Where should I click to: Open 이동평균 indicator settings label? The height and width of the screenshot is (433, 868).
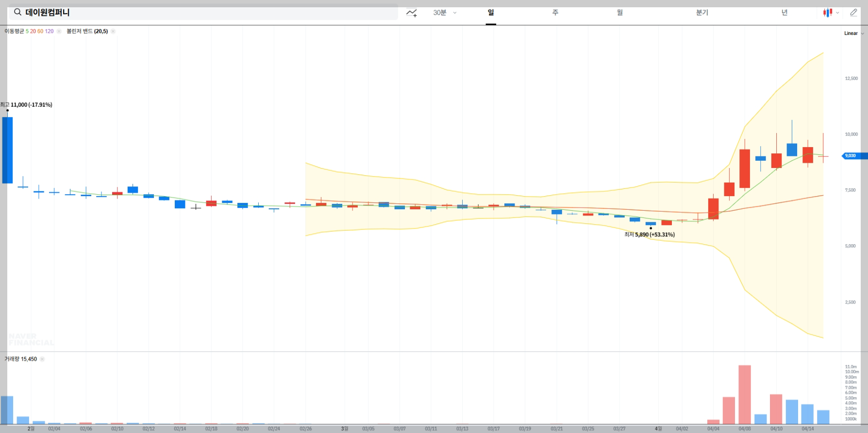[14, 31]
